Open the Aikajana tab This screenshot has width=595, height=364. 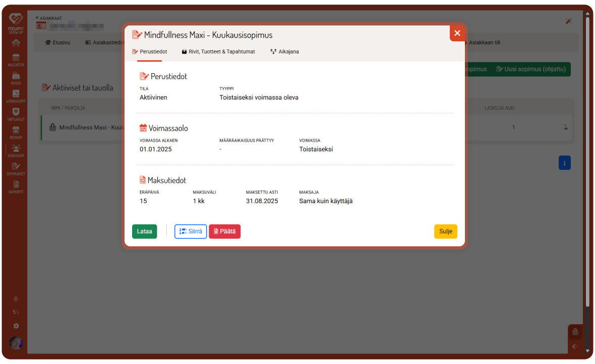[x=284, y=51]
